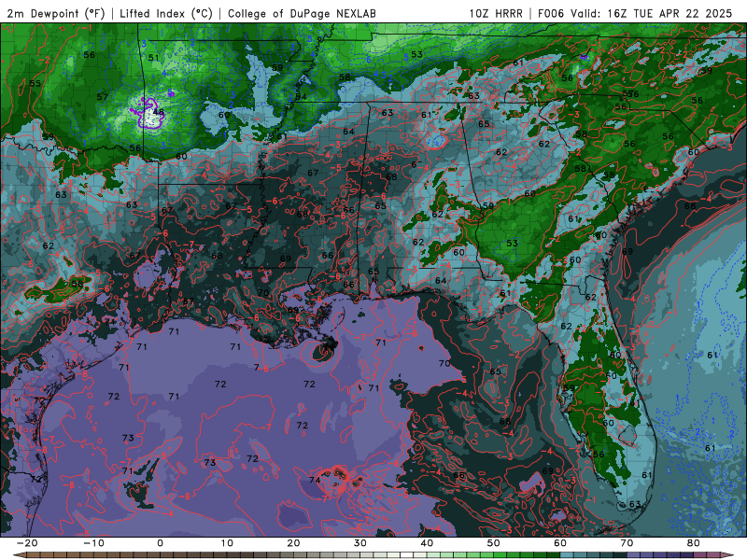
Task: Click the '50' color bar label
Action: click(494, 543)
